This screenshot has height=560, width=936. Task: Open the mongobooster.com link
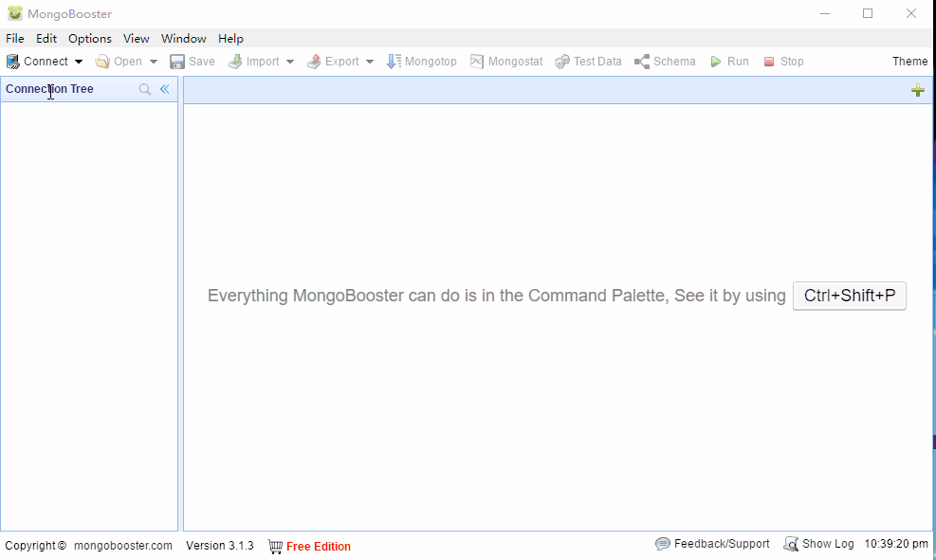pyautogui.click(x=123, y=546)
